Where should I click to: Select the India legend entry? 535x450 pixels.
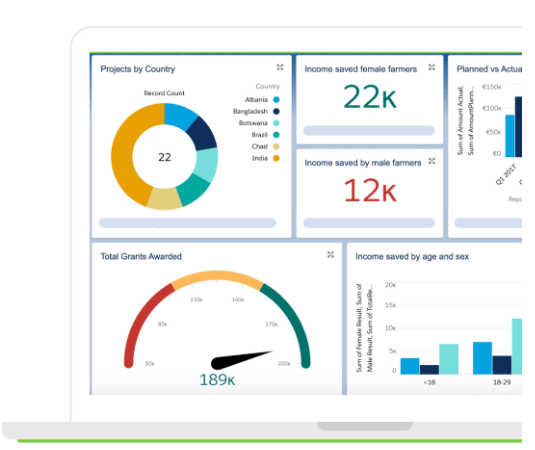[x=265, y=158]
